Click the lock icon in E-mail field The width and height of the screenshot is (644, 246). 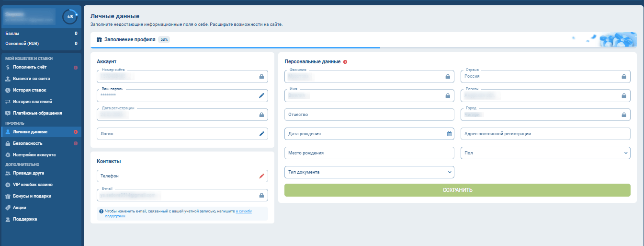point(261,195)
